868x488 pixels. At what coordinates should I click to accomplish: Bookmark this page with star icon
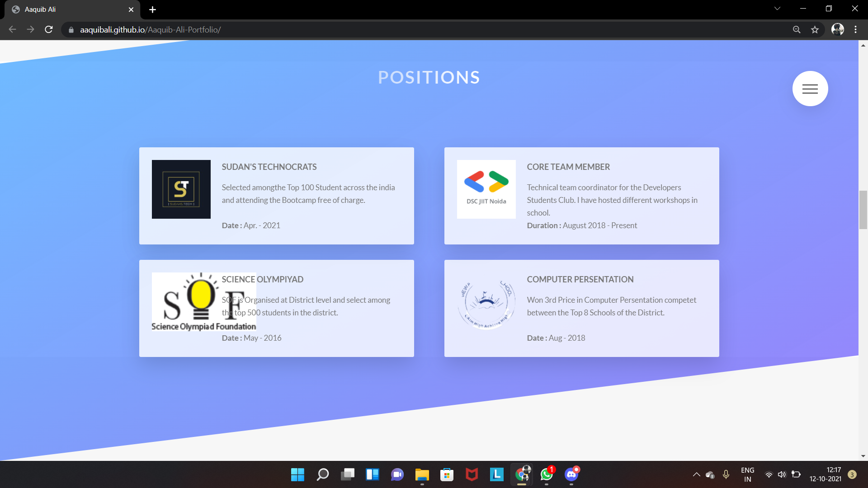[815, 30]
